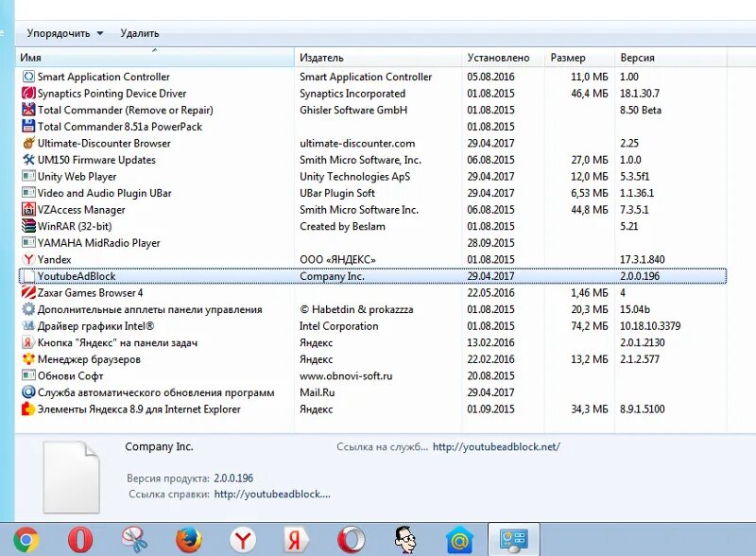The width and height of the screenshot is (756, 556).
Task: Select the Total Commander (Remove or Repair) icon
Action: click(x=28, y=110)
